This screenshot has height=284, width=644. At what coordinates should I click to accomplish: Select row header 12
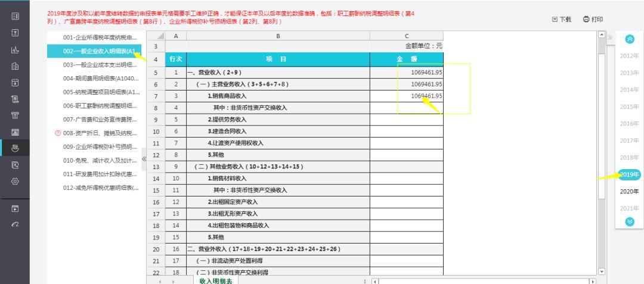(156, 155)
